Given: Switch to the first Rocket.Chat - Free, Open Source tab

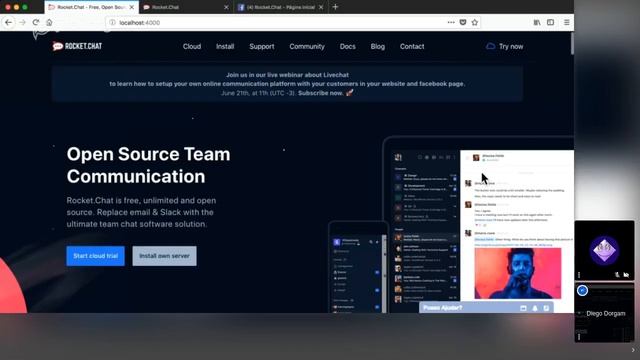Looking at the screenshot, I should 91,7.
